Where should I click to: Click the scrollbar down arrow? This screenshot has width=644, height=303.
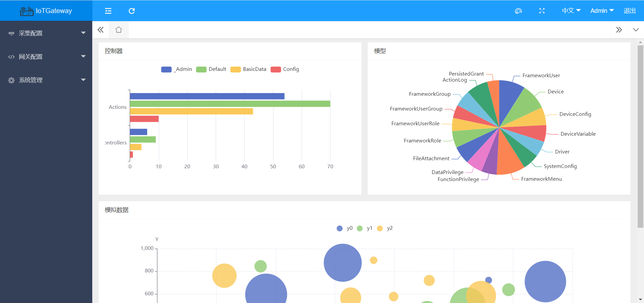point(640,299)
